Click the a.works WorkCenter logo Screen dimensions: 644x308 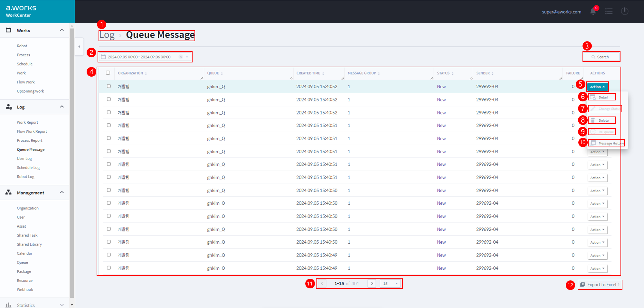[21, 11]
